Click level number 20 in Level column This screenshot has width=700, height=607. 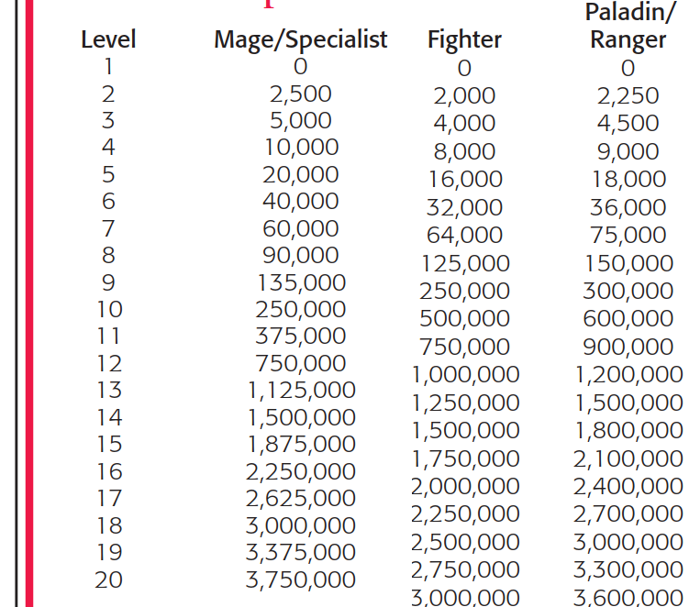click(108, 579)
